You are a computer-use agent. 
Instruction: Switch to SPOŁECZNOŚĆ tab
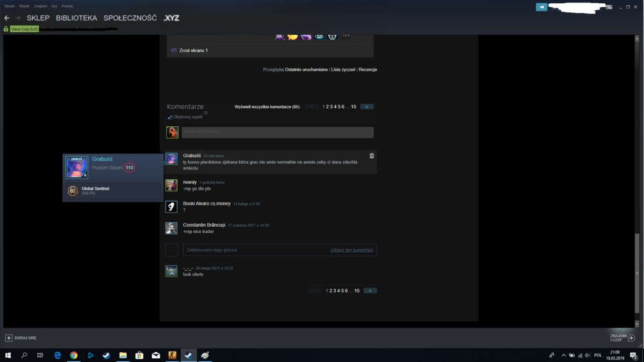(130, 18)
